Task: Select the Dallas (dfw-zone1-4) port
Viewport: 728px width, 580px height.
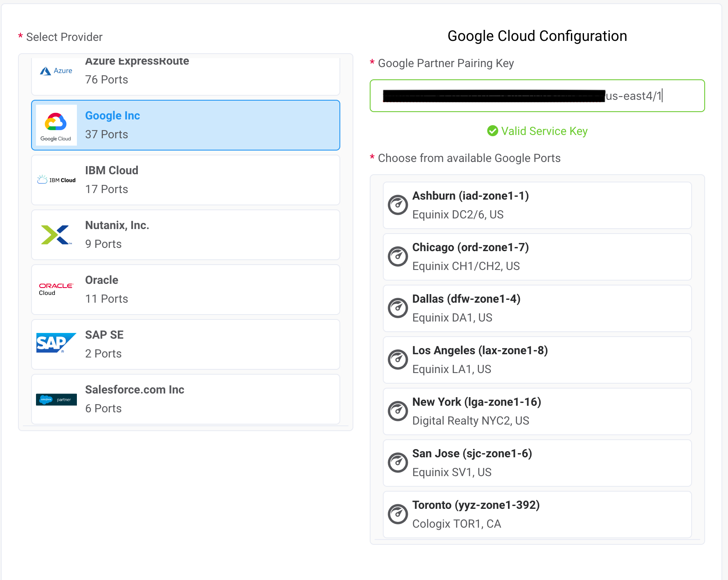Action: pyautogui.click(x=537, y=308)
